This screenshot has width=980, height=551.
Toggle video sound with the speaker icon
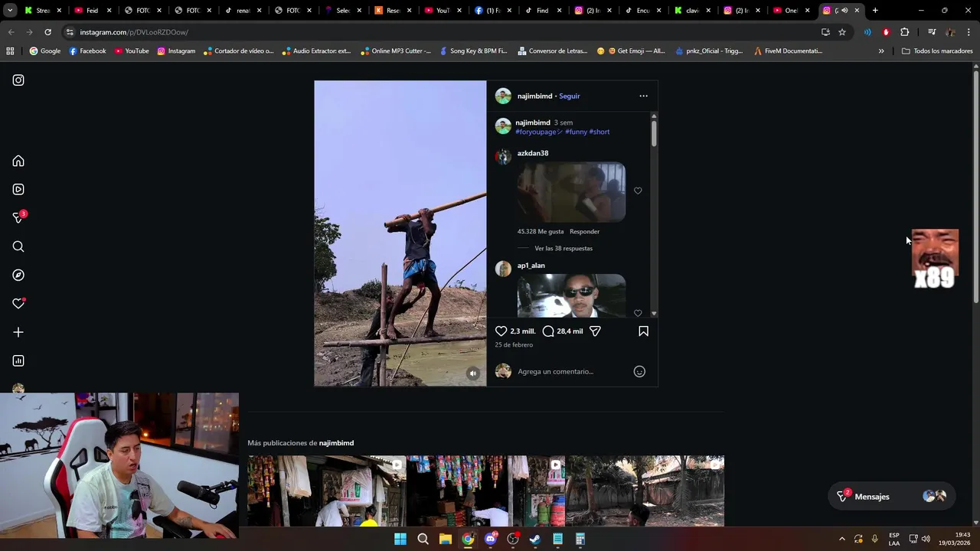click(x=473, y=373)
